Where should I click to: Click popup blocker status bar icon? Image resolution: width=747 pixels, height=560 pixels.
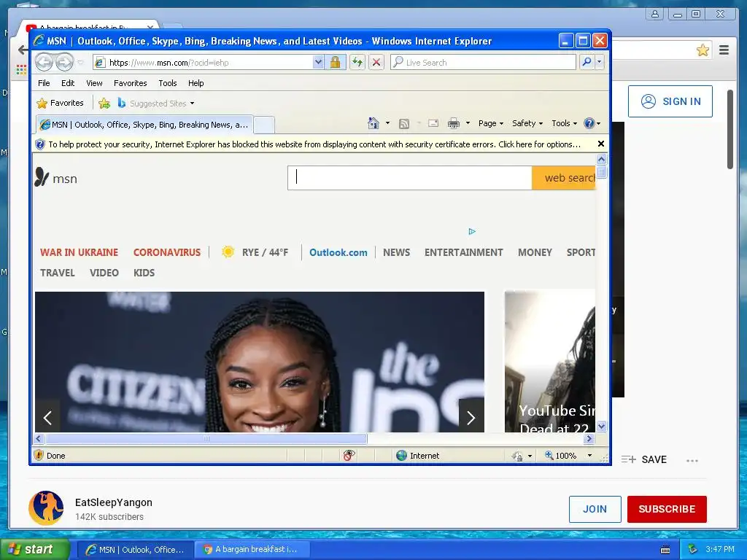pyautogui.click(x=349, y=456)
